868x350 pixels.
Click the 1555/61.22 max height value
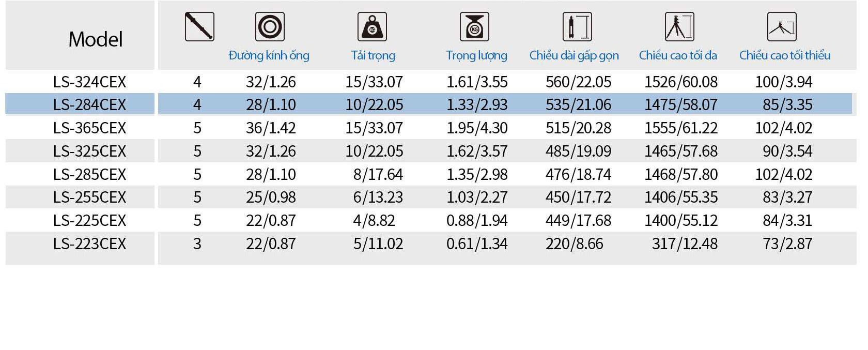tap(681, 128)
